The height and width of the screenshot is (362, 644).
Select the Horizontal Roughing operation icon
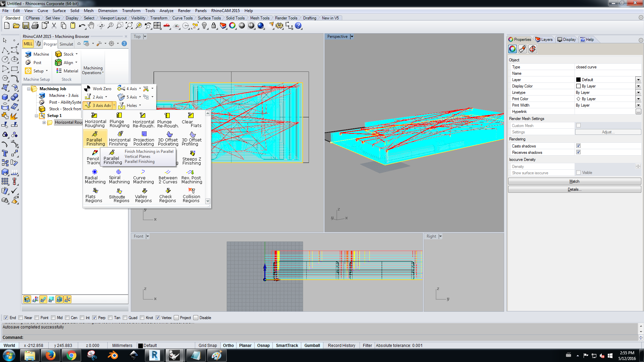click(95, 120)
